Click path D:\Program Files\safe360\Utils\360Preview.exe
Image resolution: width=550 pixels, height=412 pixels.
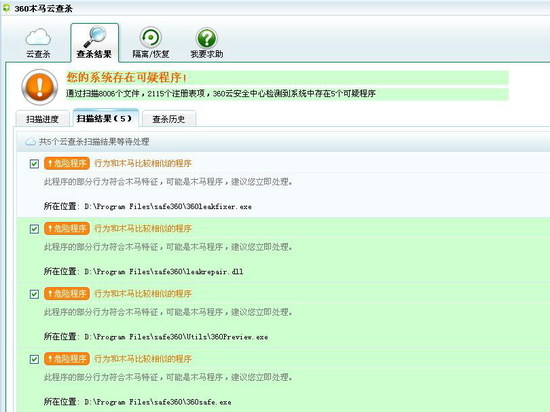(x=176, y=337)
